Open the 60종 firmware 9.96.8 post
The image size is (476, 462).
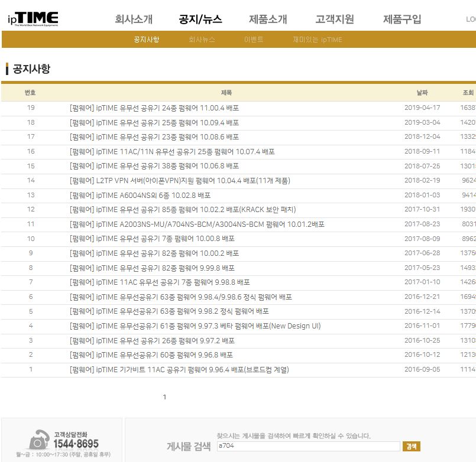coord(151,355)
